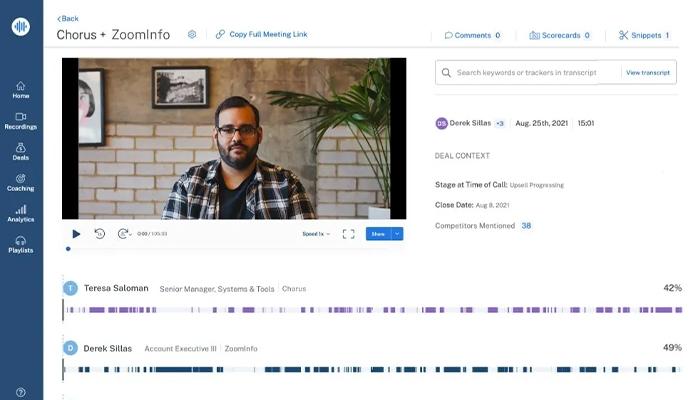
Task: Enter fullscreen video mode
Action: point(349,234)
